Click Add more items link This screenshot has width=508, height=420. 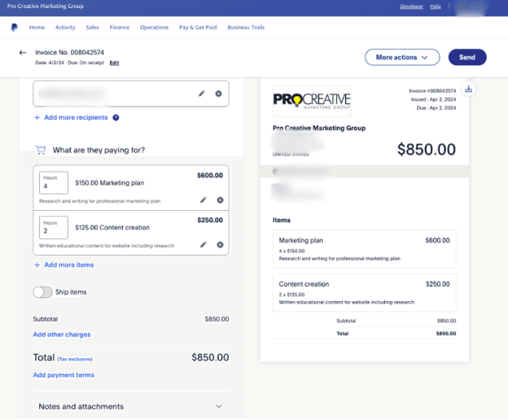click(69, 265)
